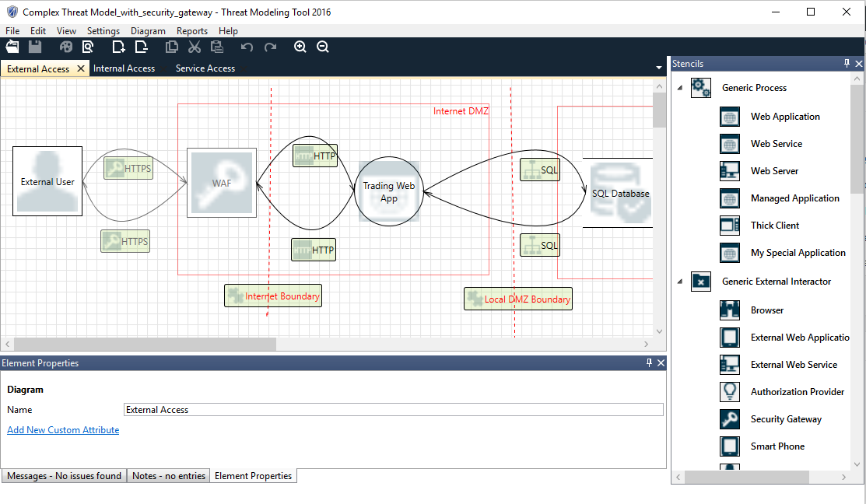Collapse the Generic External Interactor group
This screenshot has width=866, height=504.
click(x=680, y=282)
